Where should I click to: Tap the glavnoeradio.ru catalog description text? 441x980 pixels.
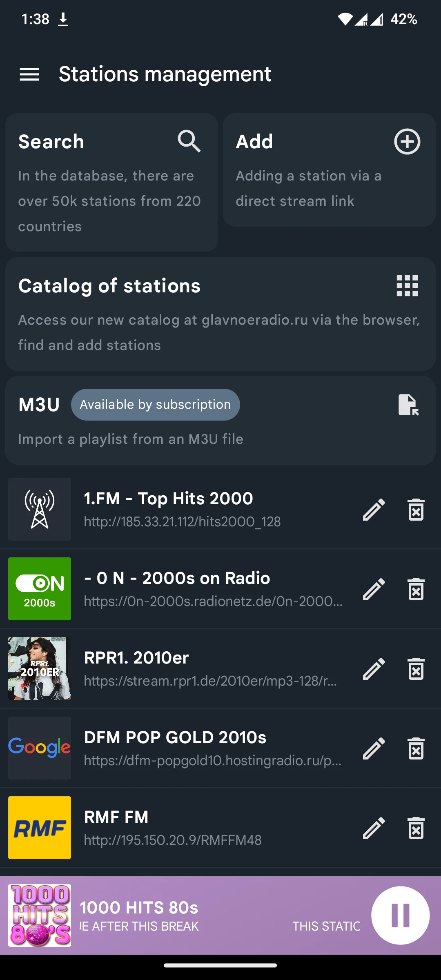219,332
